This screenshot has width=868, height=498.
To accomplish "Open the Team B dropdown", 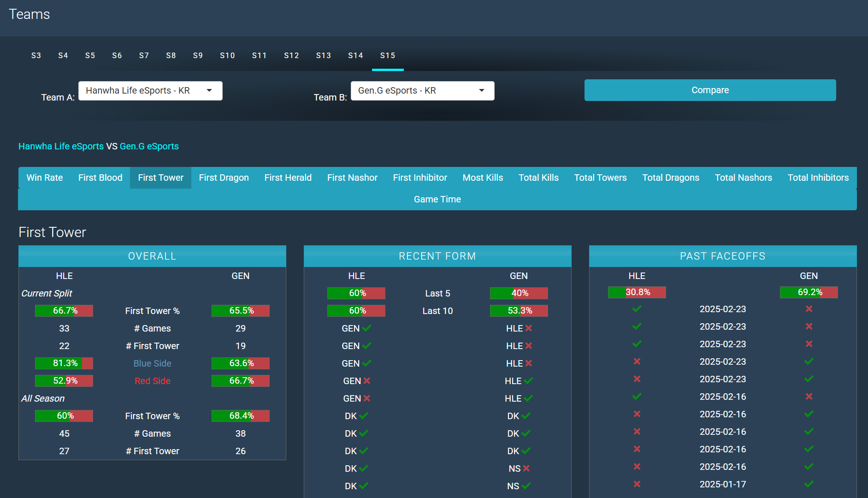I will pos(422,91).
